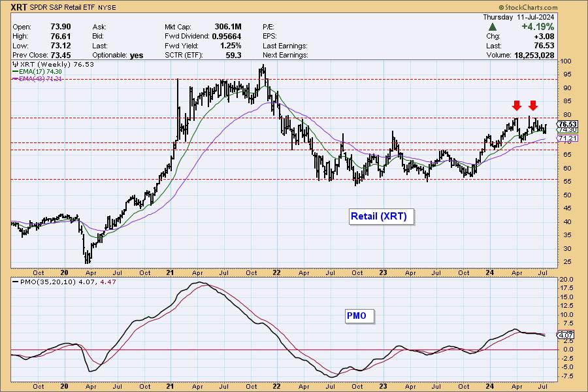Click the 100 price axis label
This screenshot has width=588, height=392.
(566, 61)
